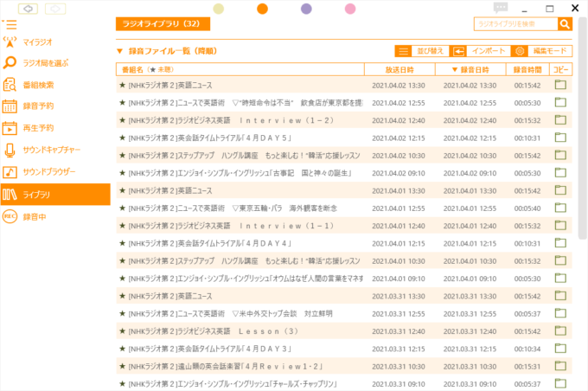Click the ラジオライブラリ (32) tab

(x=163, y=23)
